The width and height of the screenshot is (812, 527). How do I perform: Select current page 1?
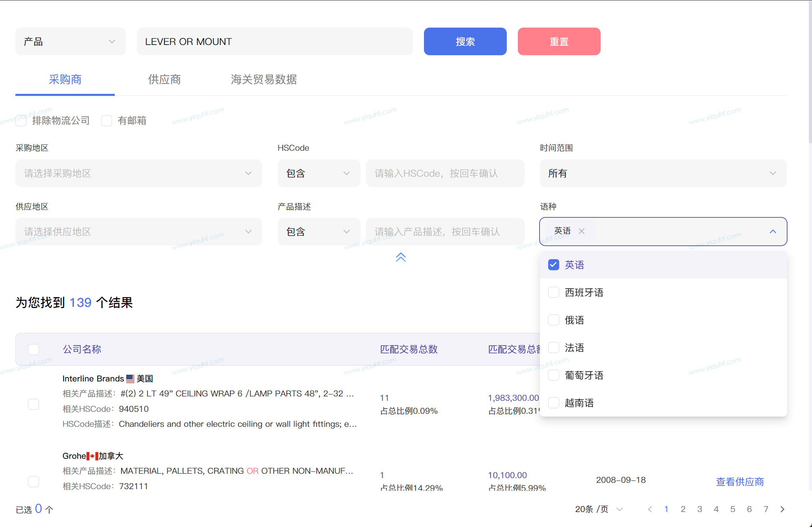tap(666, 509)
